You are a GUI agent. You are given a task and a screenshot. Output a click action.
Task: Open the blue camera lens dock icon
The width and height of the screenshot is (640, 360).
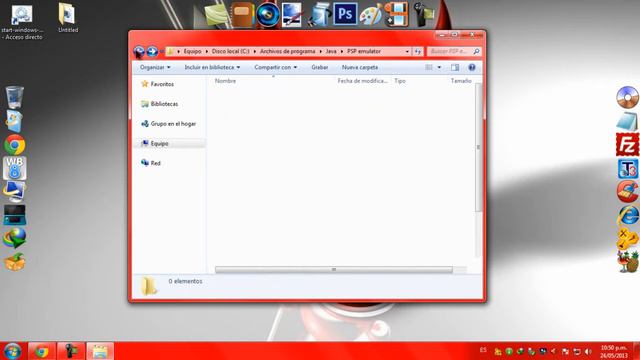[268, 15]
